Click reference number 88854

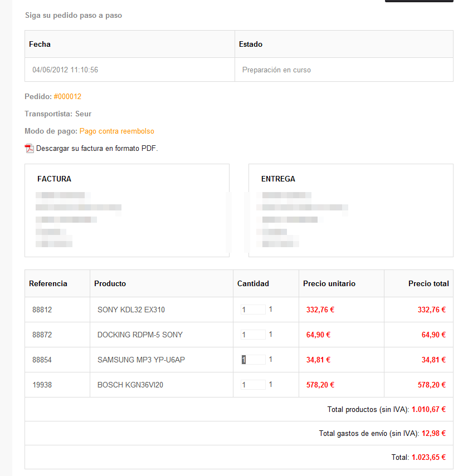coord(42,360)
